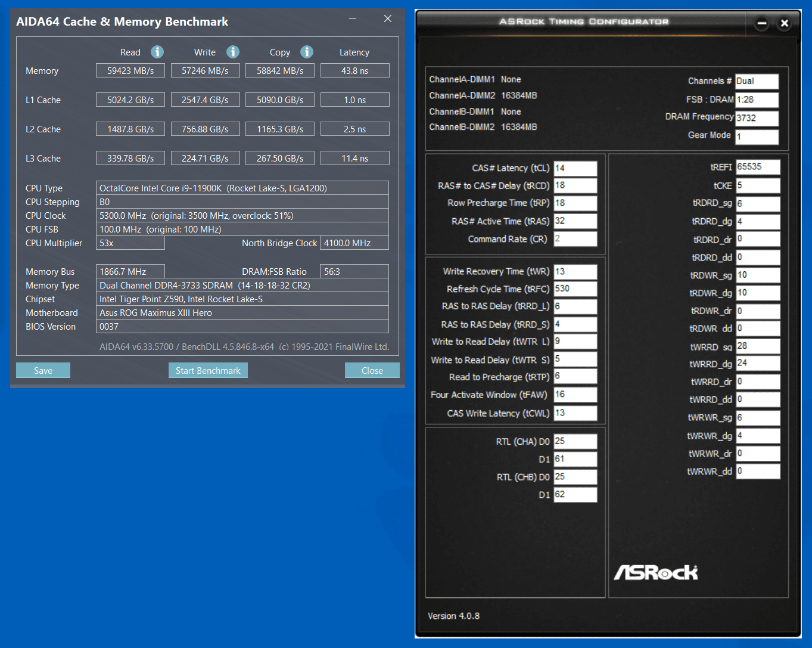Close the ASRock Timing Configurator window
This screenshot has width=812, height=648.
pos(785,23)
